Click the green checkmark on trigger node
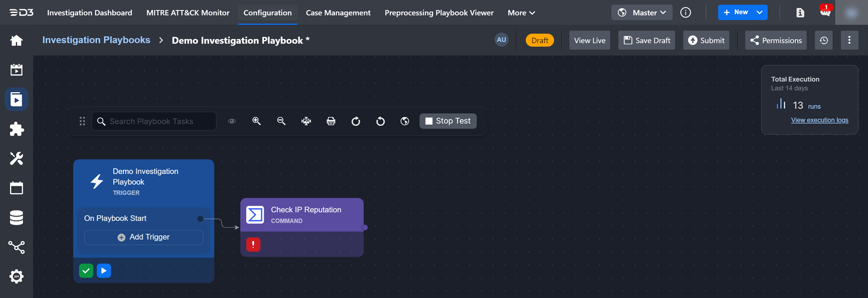This screenshot has width=868, height=298. coord(86,271)
